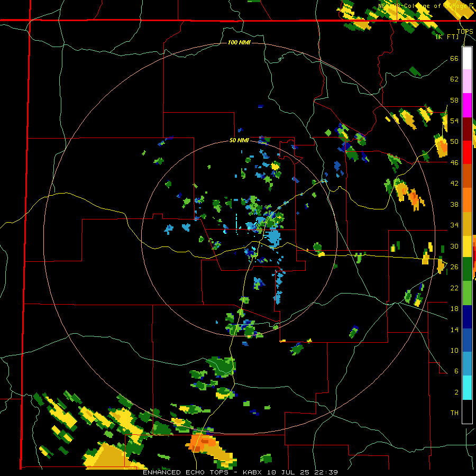Pick the light orange legend swatch
Screen dimensions: 476x476
(x=467, y=200)
